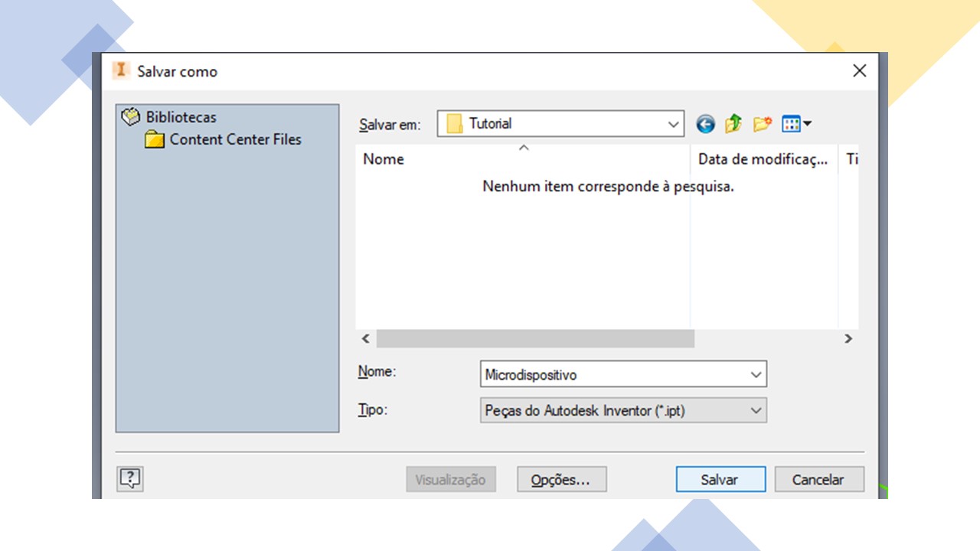The width and height of the screenshot is (980, 551).
Task: Open the Opções... button
Action: coord(562,480)
